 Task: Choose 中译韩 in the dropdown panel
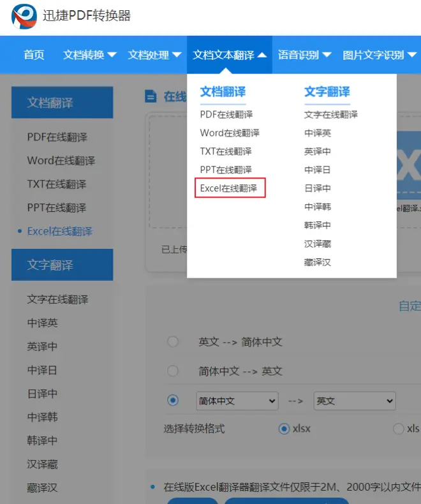click(x=318, y=207)
